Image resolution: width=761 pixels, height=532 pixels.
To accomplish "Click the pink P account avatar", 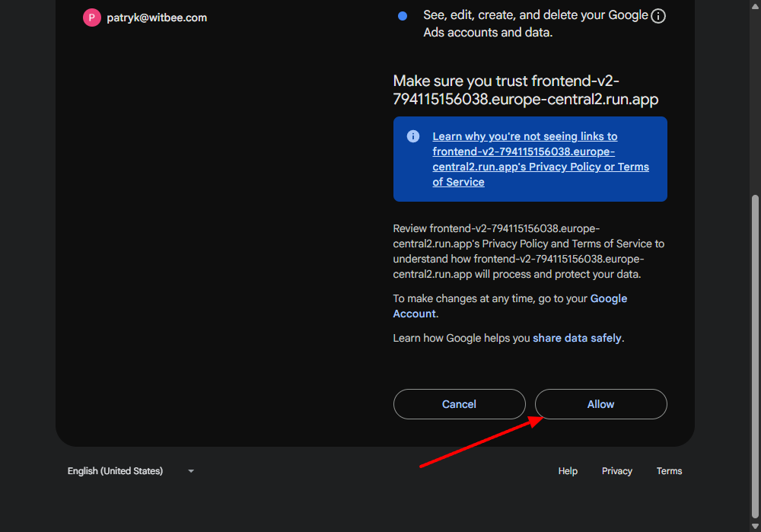I will (x=92, y=18).
